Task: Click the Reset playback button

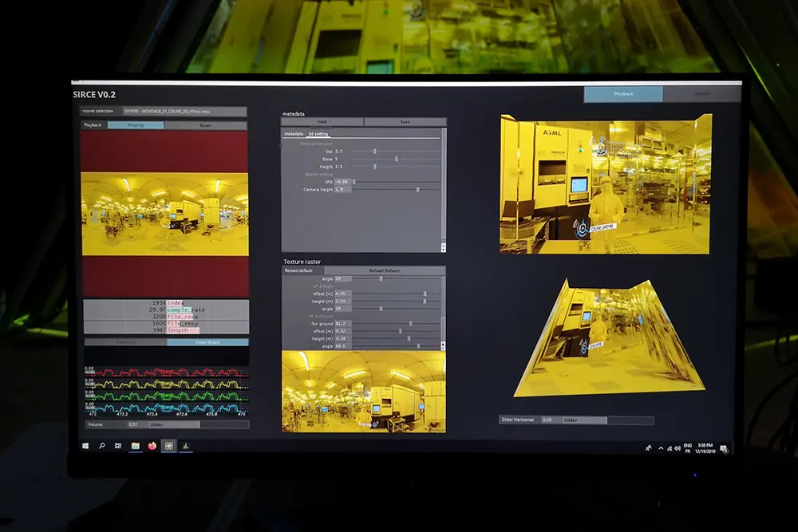Action: point(206,125)
